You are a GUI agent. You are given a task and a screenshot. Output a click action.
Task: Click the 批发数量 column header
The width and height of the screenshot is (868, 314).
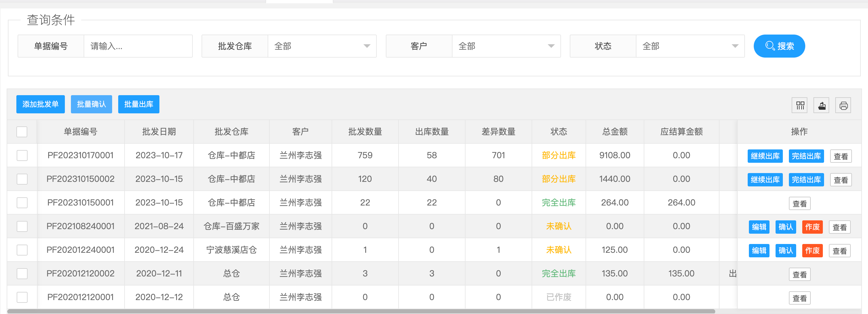pyautogui.click(x=365, y=132)
